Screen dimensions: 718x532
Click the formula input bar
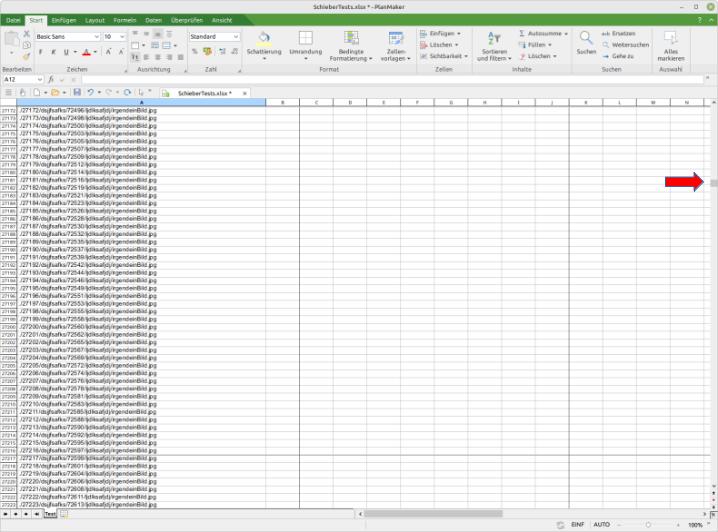pos(392,80)
